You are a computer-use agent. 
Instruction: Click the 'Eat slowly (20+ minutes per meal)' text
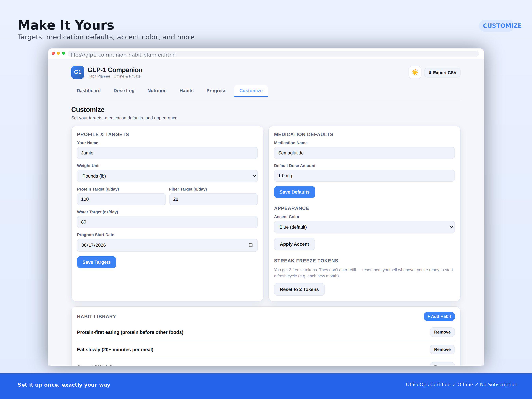click(115, 350)
